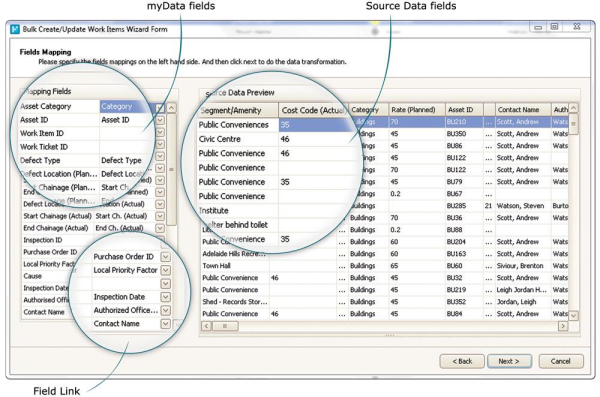Click the < Back button
This screenshot has width=600, height=397.
462,361
